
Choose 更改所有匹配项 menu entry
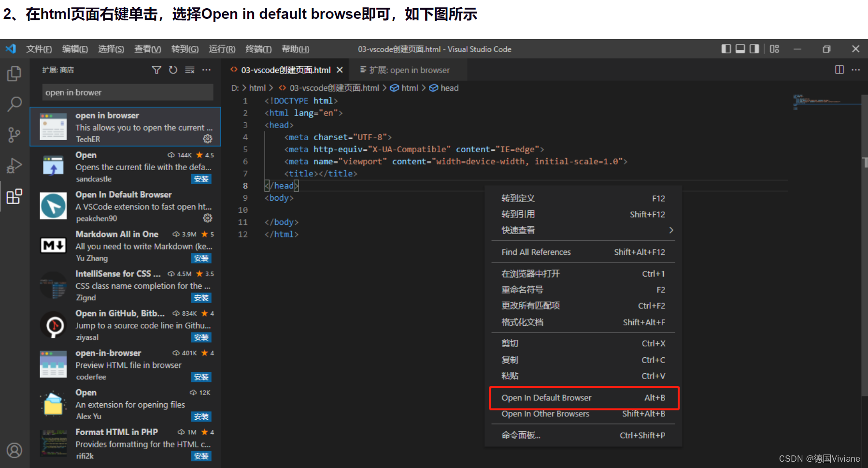click(x=583, y=306)
